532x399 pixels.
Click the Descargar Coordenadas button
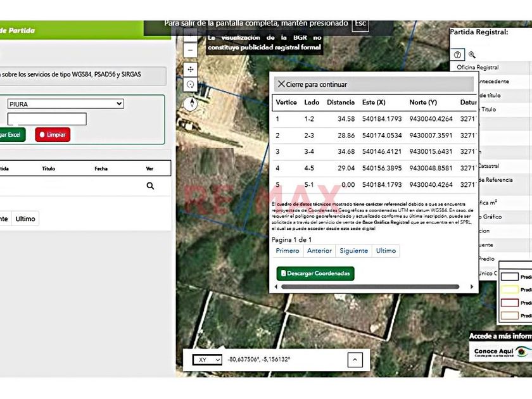pyautogui.click(x=315, y=274)
